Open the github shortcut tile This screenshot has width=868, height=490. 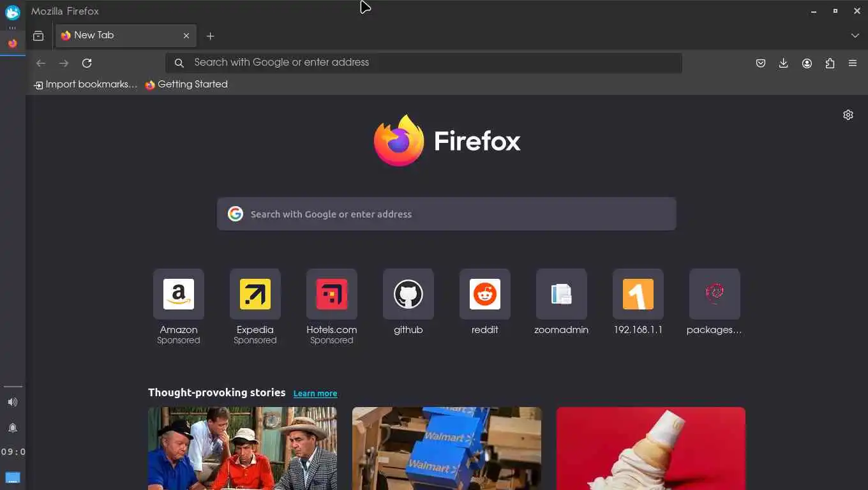[408, 294]
